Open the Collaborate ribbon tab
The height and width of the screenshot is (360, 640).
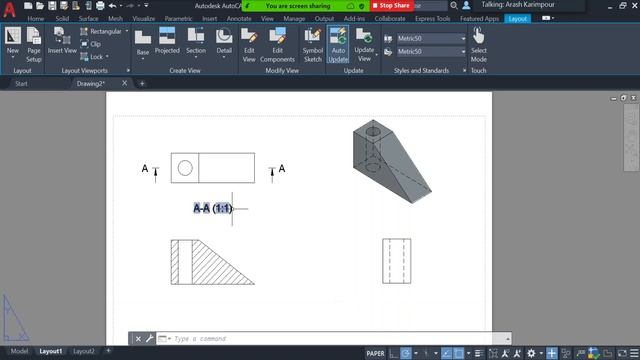click(390, 19)
